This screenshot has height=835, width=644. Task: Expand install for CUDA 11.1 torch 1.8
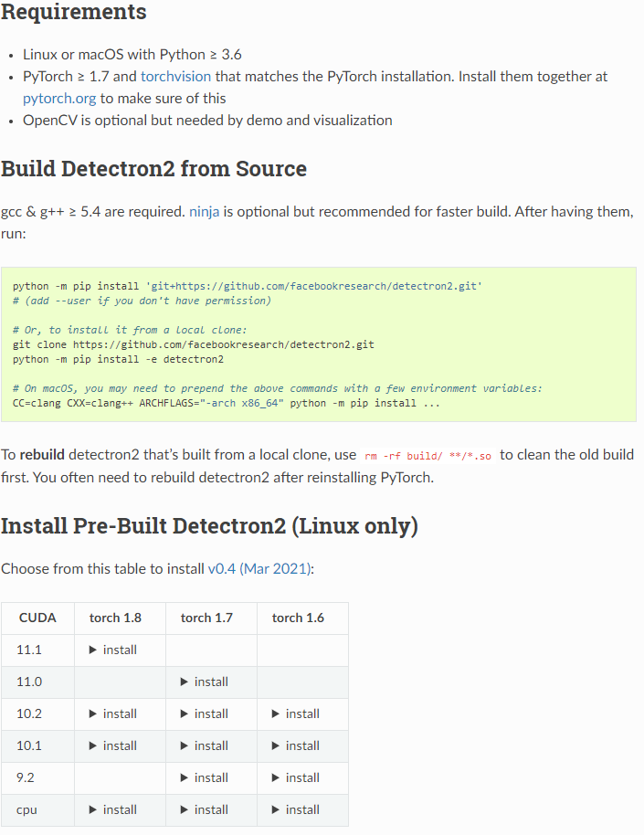click(112, 650)
